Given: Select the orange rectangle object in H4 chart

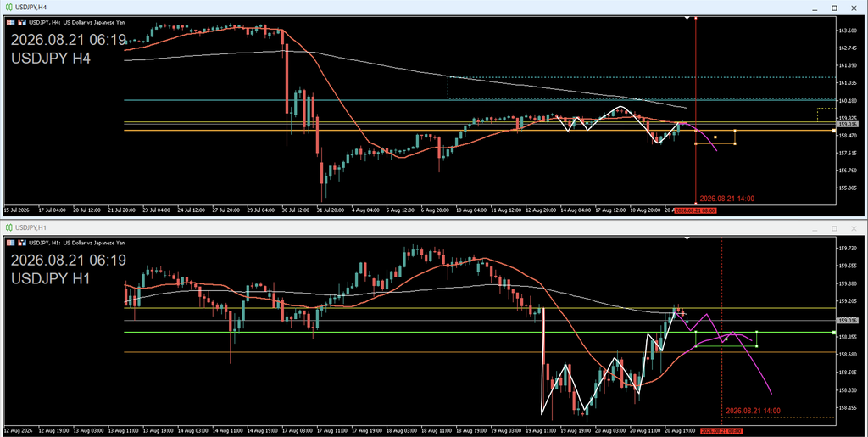Looking at the screenshot, I should coord(715,137).
